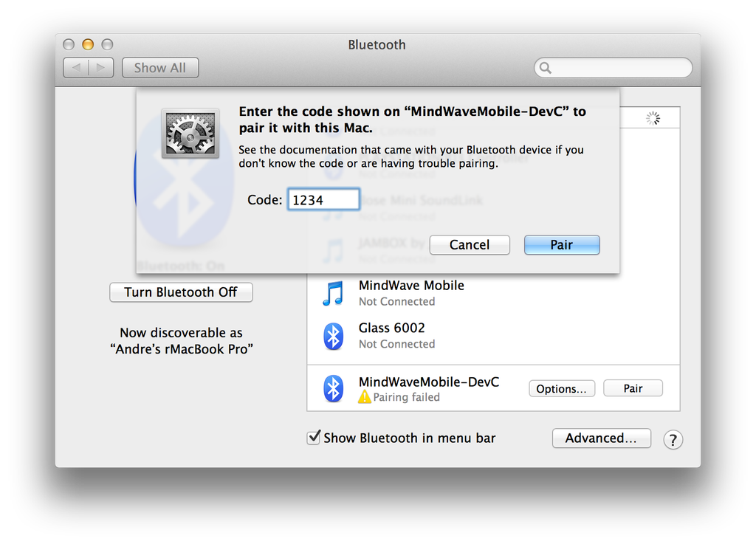Click the Pairing failed warning icon
Image resolution: width=756 pixels, height=544 pixels.
[365, 397]
